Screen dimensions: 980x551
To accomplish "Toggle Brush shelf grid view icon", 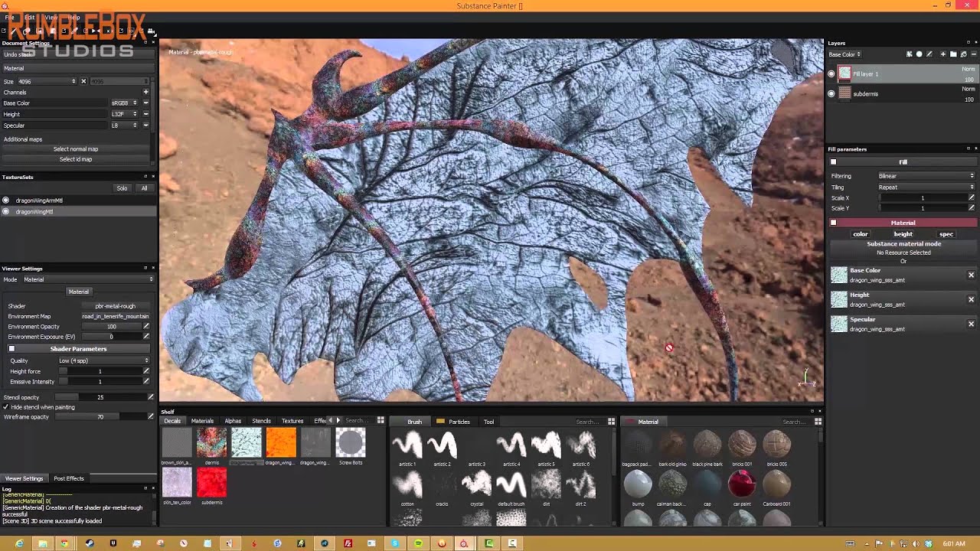I will 611,422.
